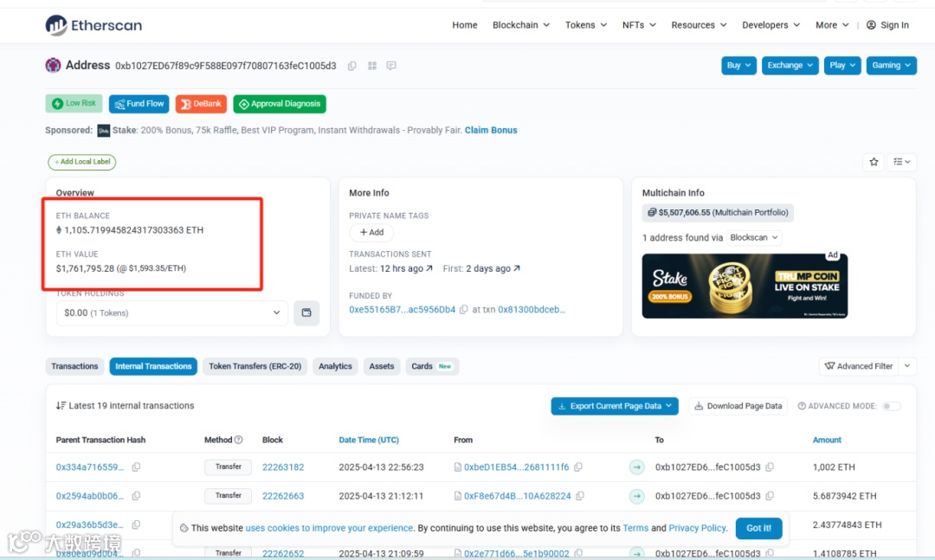Open funding transaction 0x81300bdceb link
The width and height of the screenshot is (935, 560).
[x=532, y=310]
